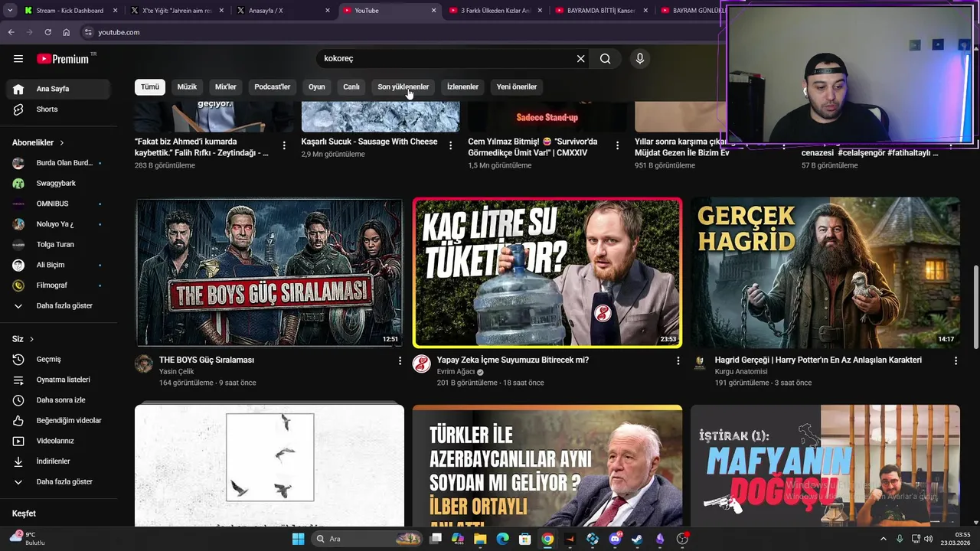Open THE BOYS Güç Sıralaması video thumbnail

(269, 272)
